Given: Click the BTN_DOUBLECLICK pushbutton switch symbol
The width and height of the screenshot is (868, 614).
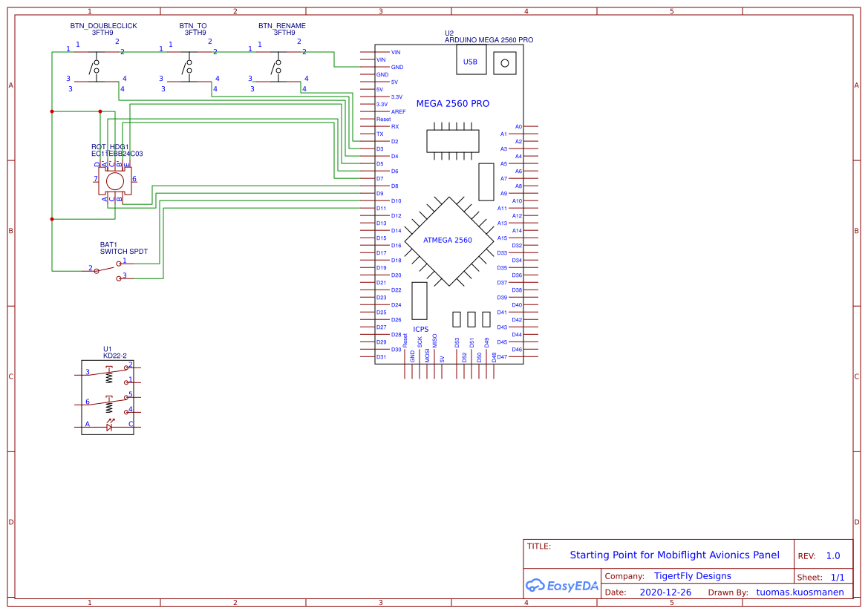Looking at the screenshot, I should point(97,67).
